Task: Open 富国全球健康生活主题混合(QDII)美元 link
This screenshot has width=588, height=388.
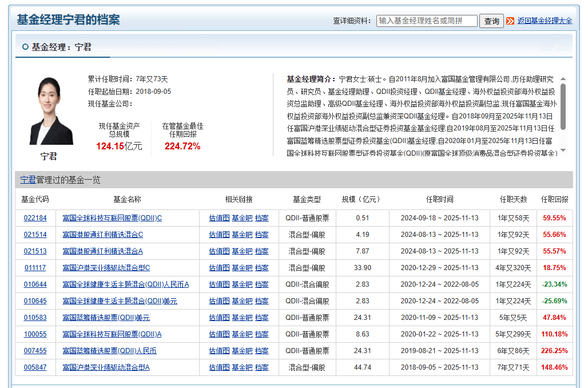Action: coord(120,301)
